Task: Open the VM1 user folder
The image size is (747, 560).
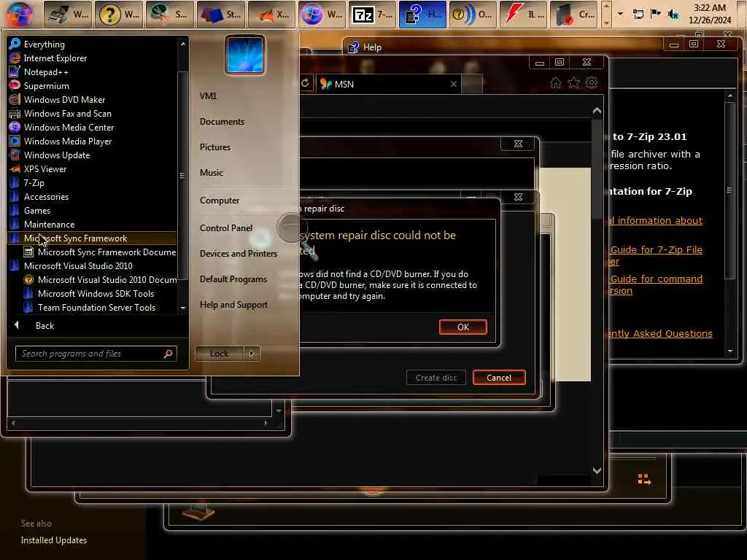Action: tap(208, 96)
